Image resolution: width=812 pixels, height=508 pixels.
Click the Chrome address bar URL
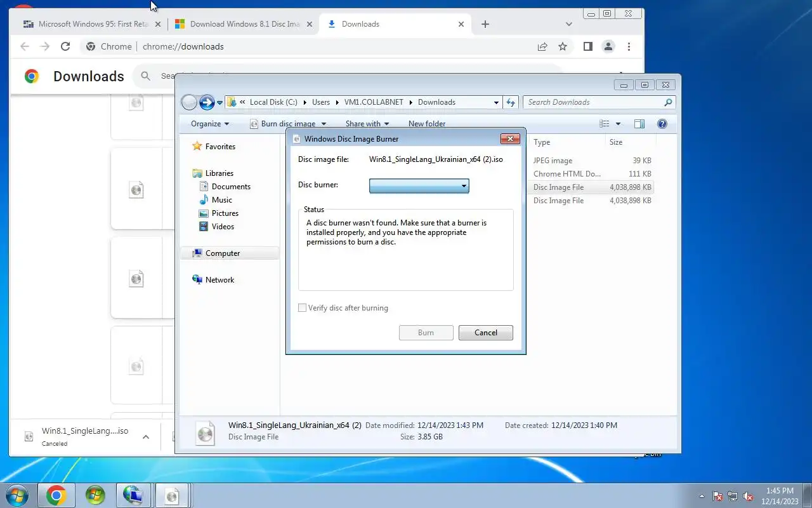(x=183, y=46)
